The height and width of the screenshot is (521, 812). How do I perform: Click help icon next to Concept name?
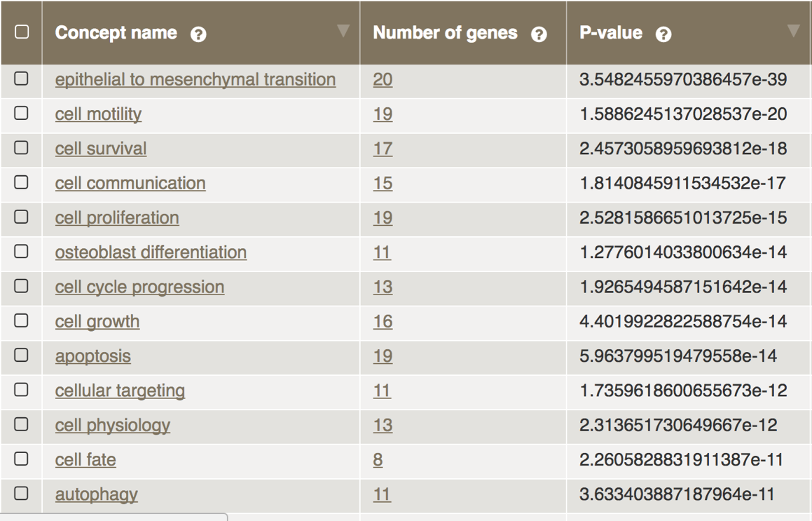(198, 34)
